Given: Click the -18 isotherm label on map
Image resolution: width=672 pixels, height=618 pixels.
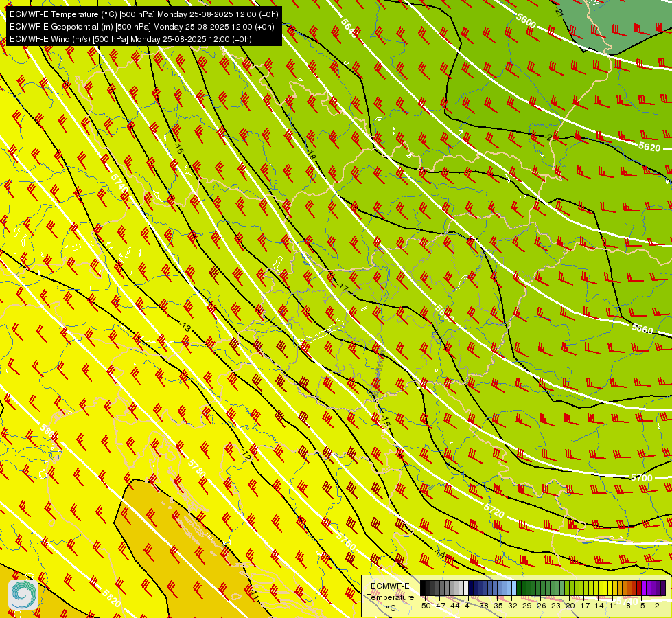Looking at the screenshot, I should point(311,156).
